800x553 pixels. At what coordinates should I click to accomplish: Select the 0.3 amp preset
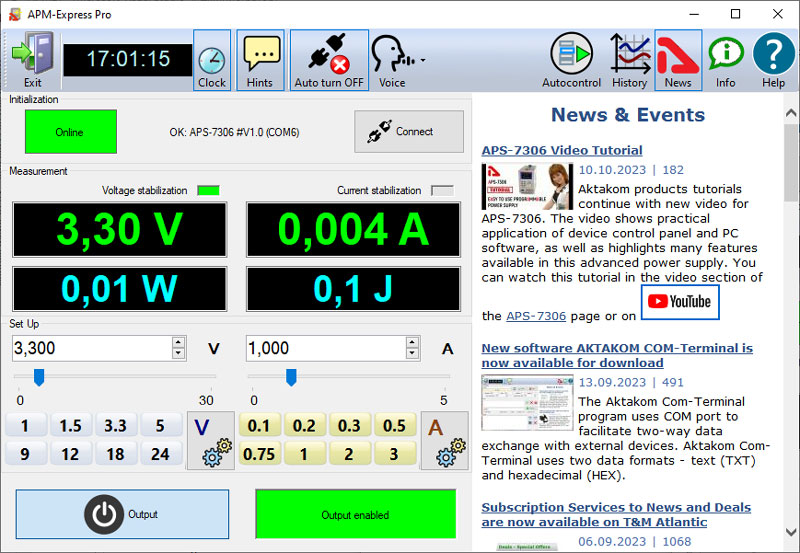click(349, 425)
